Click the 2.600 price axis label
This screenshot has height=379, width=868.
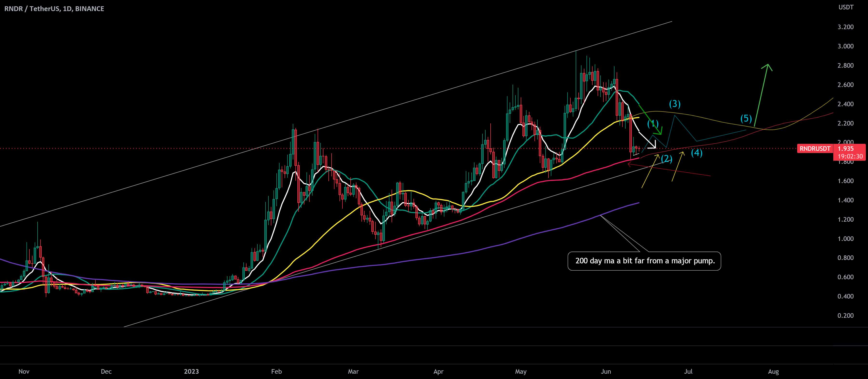coord(846,85)
